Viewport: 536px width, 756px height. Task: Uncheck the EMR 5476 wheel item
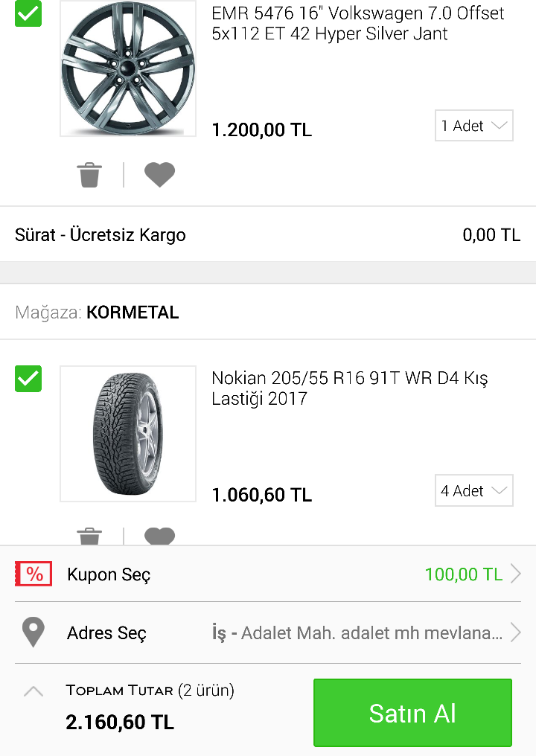28,13
